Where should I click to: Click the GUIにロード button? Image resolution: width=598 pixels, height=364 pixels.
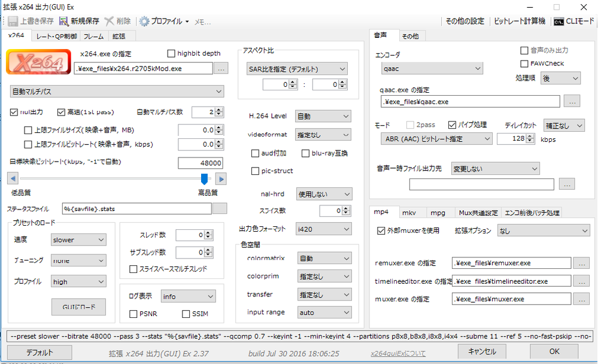[x=78, y=307]
